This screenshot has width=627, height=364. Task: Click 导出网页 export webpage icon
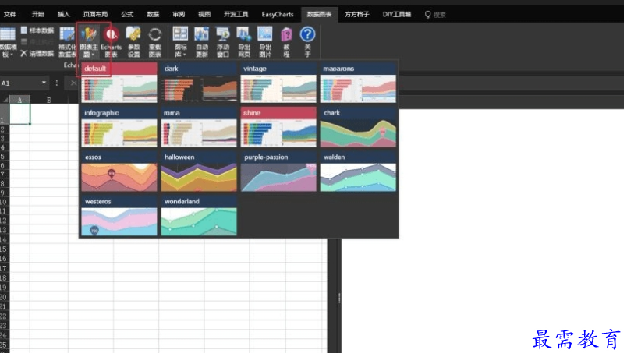(244, 42)
